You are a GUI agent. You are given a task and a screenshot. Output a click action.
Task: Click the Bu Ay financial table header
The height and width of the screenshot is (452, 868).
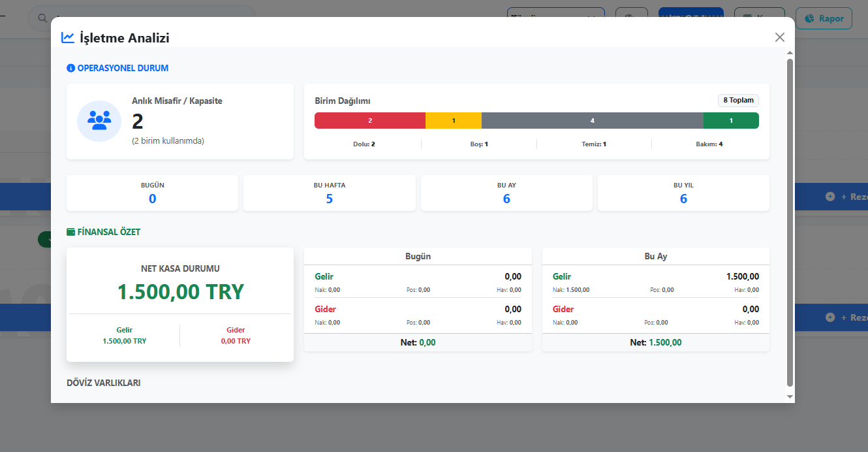(655, 256)
